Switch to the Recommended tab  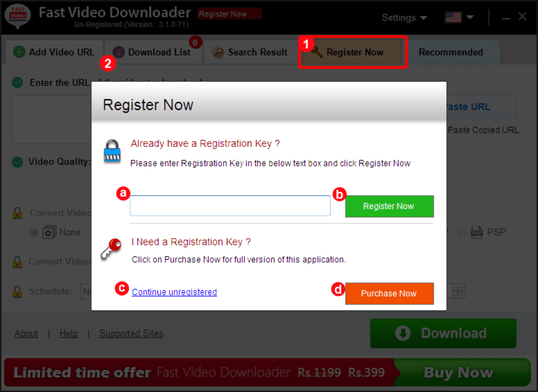coord(450,52)
